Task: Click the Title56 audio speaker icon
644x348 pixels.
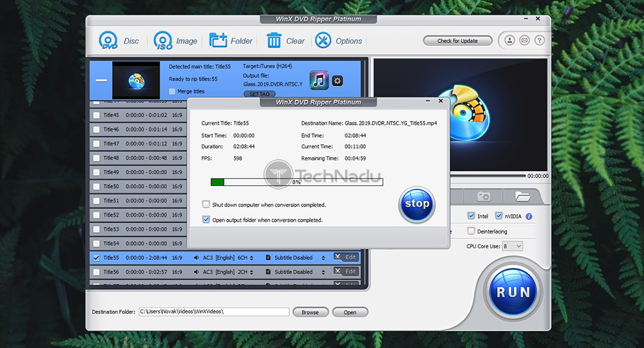Action: tap(196, 272)
